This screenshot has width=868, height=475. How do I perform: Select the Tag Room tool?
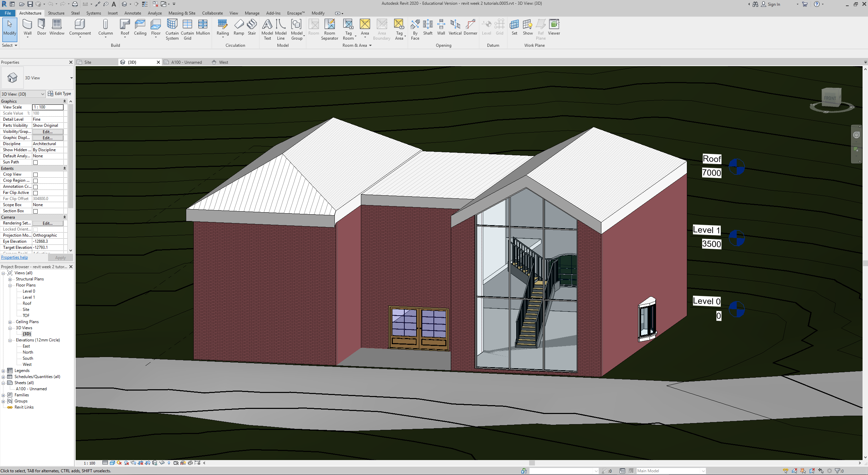click(348, 29)
